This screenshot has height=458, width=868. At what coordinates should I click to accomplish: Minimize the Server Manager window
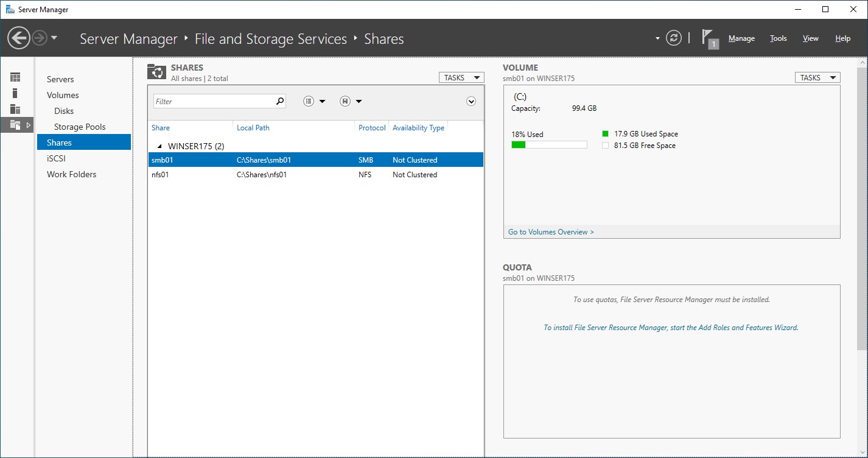click(798, 9)
